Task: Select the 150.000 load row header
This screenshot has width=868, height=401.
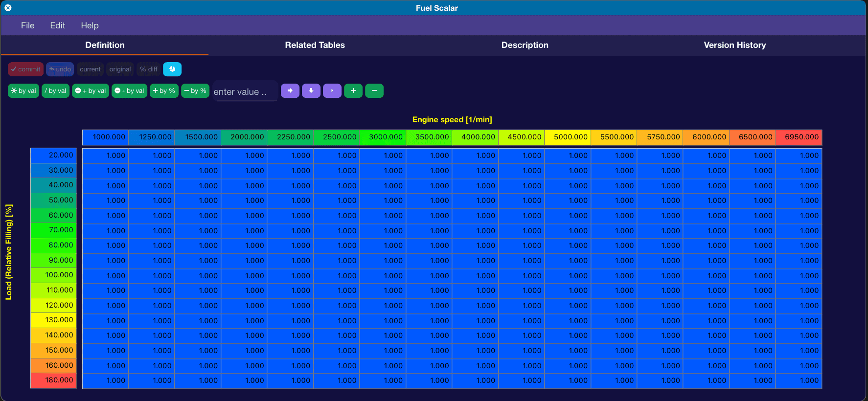Action: (x=53, y=350)
